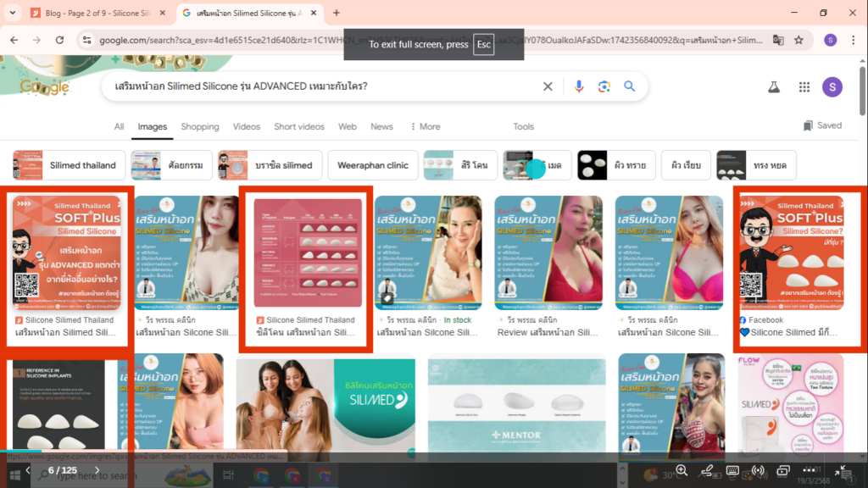Expand the More search filters menu

tap(426, 126)
